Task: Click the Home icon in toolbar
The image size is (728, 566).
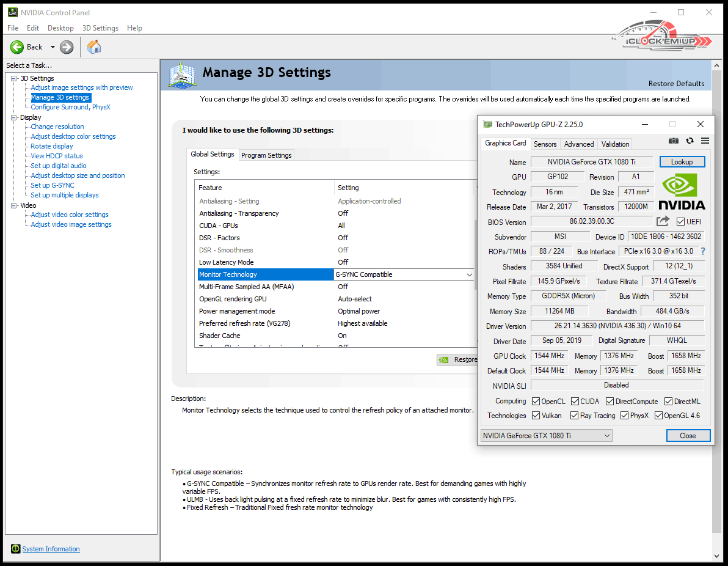Action: (x=94, y=47)
